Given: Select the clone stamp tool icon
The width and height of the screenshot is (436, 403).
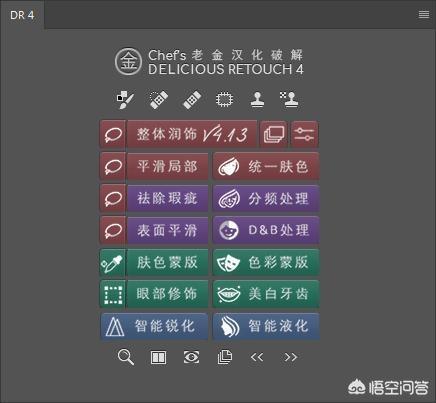Looking at the screenshot, I should pyautogui.click(x=257, y=100).
